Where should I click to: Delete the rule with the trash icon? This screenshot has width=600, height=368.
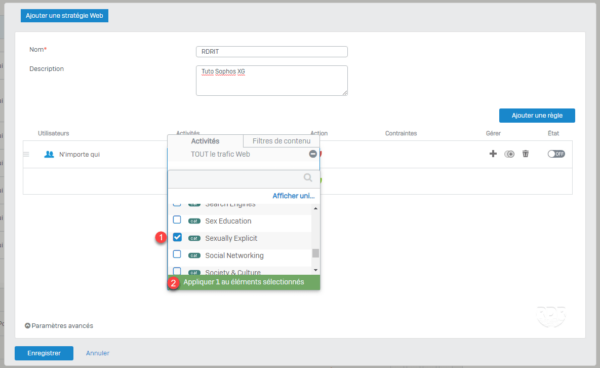(x=525, y=154)
